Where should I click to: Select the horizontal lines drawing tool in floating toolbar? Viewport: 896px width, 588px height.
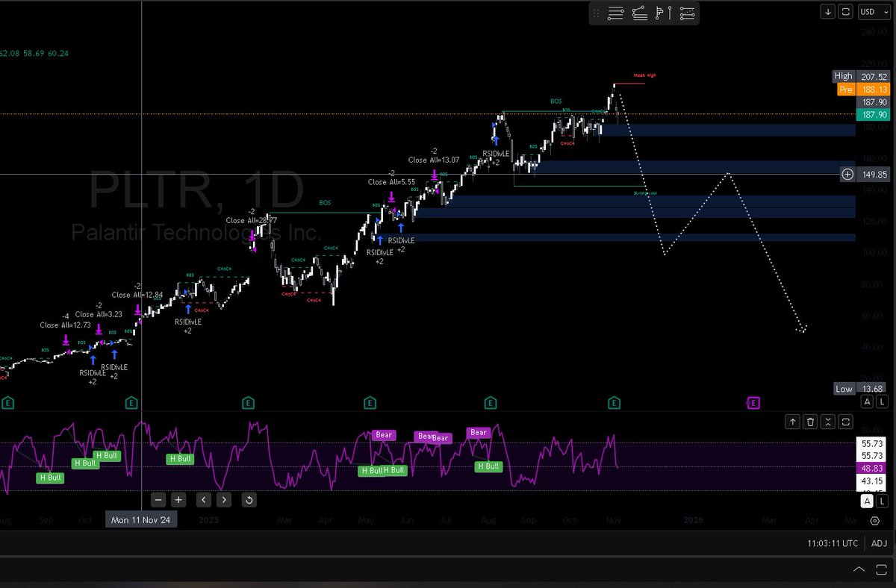[x=616, y=13]
